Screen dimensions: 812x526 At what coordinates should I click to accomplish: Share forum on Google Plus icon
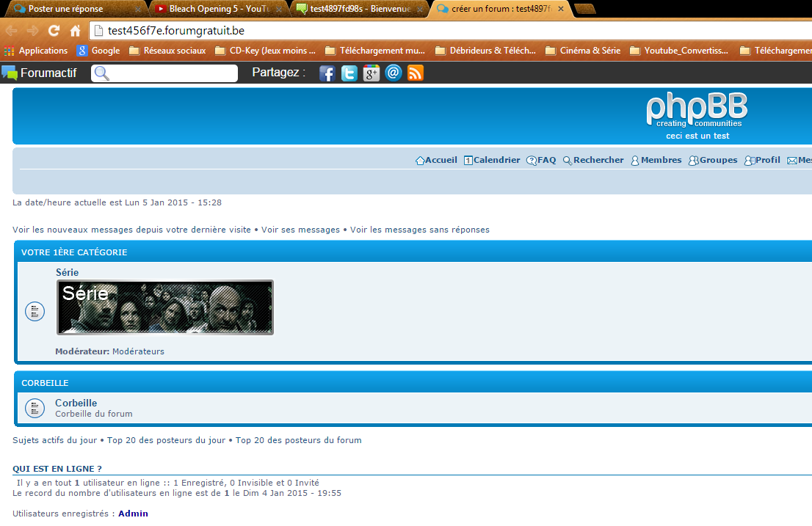tap(371, 73)
